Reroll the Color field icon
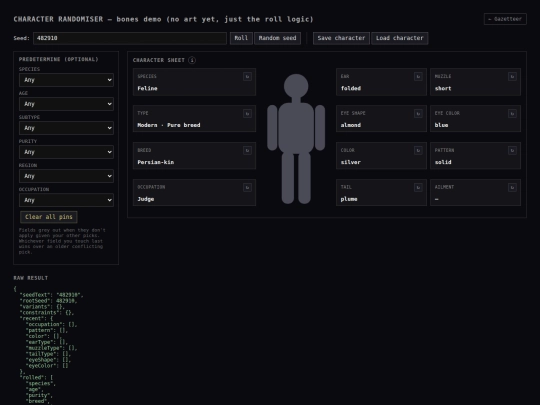The width and height of the screenshot is (540, 405). [x=418, y=150]
